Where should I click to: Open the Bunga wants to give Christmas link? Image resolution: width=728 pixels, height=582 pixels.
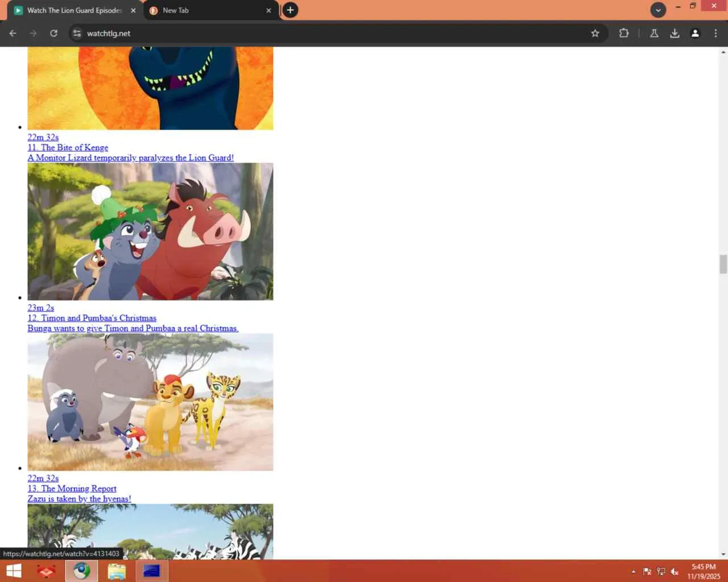point(133,329)
